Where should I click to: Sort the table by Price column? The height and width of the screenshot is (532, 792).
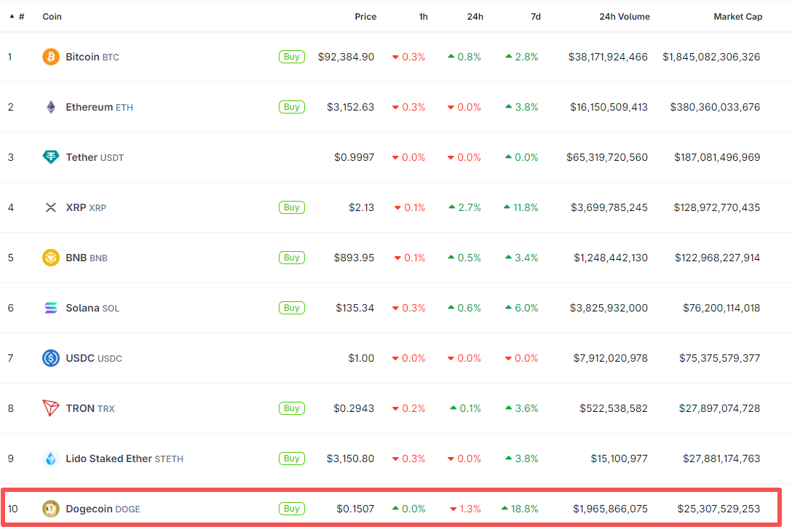(x=365, y=16)
